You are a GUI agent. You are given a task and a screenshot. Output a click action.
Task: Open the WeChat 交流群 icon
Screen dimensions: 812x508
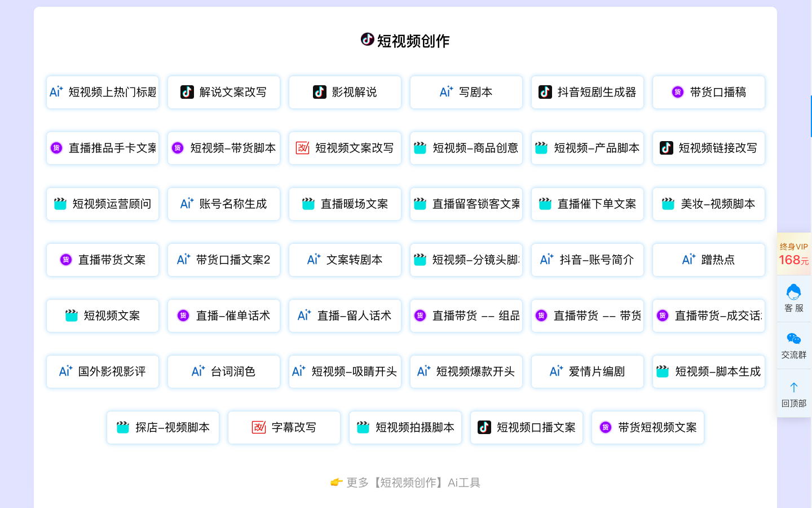coord(793,339)
